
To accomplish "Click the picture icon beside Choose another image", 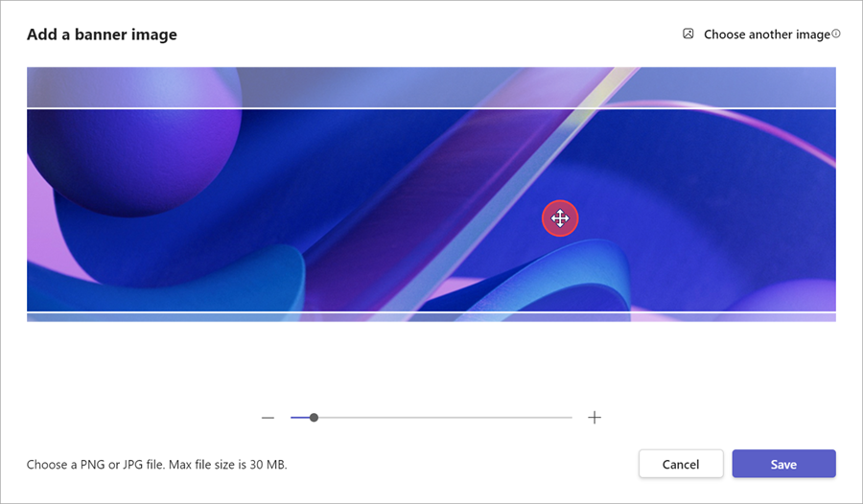I will tap(688, 34).
